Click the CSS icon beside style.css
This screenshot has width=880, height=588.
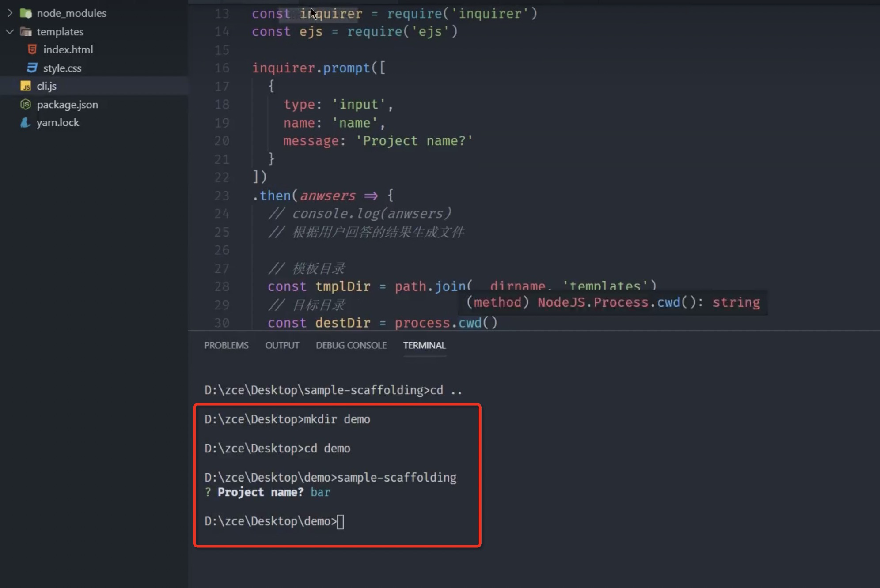coord(32,68)
